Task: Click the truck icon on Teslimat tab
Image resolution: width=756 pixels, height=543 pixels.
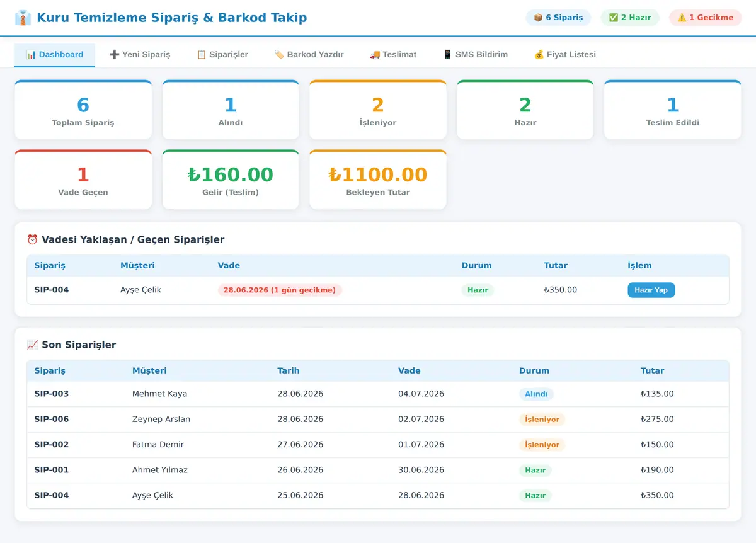Action: [375, 55]
